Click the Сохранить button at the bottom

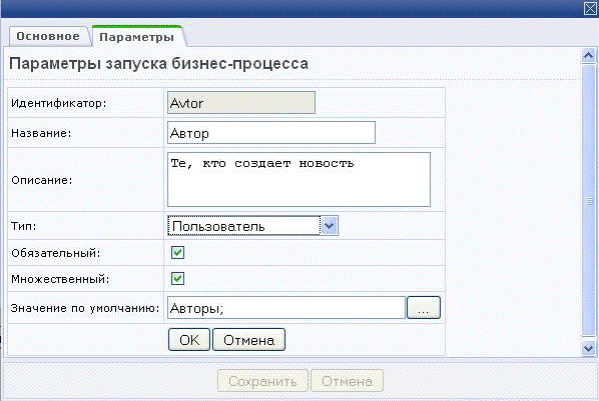[262, 381]
